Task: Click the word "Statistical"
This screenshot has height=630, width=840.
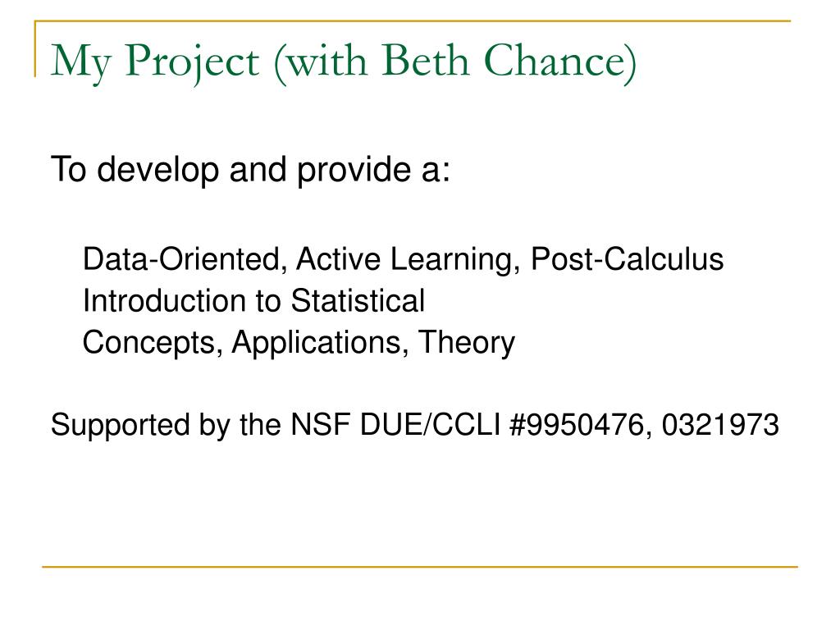Action: pos(358,300)
